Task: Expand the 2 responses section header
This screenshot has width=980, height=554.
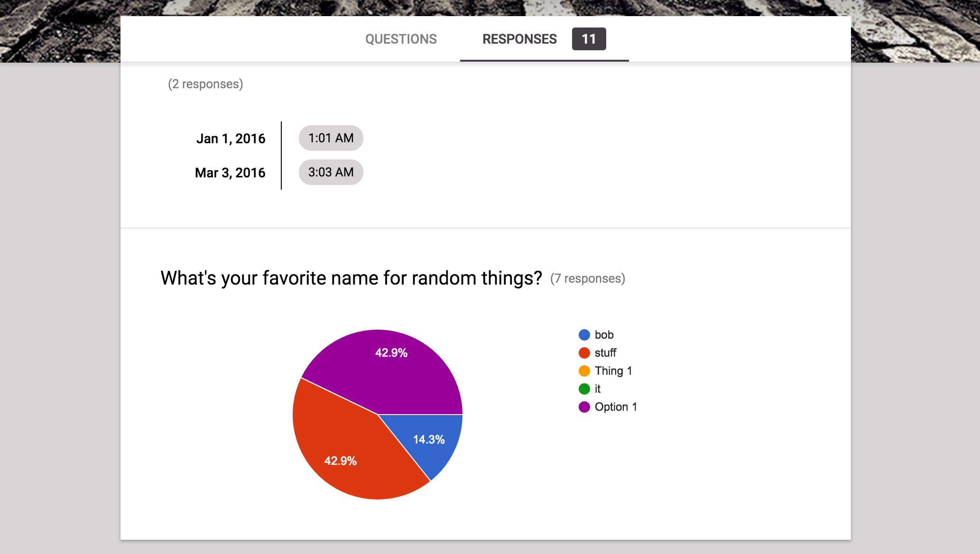Action: pos(205,83)
